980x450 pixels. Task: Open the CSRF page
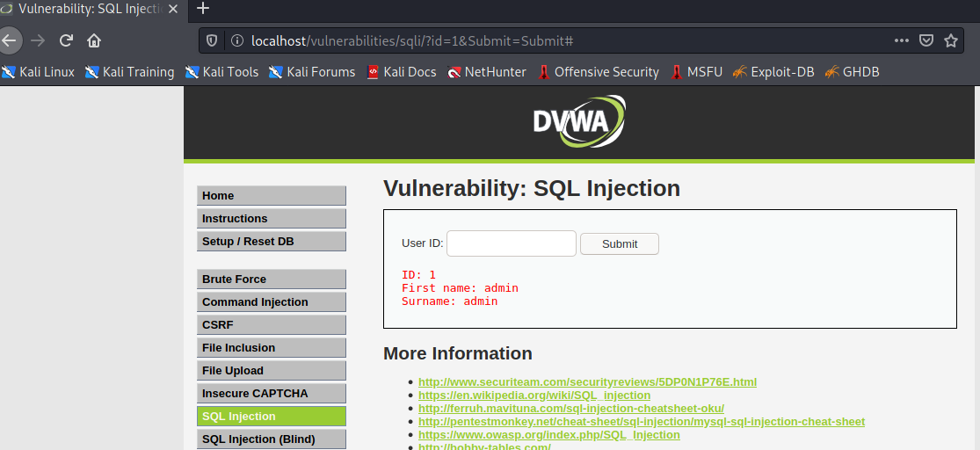(272, 325)
